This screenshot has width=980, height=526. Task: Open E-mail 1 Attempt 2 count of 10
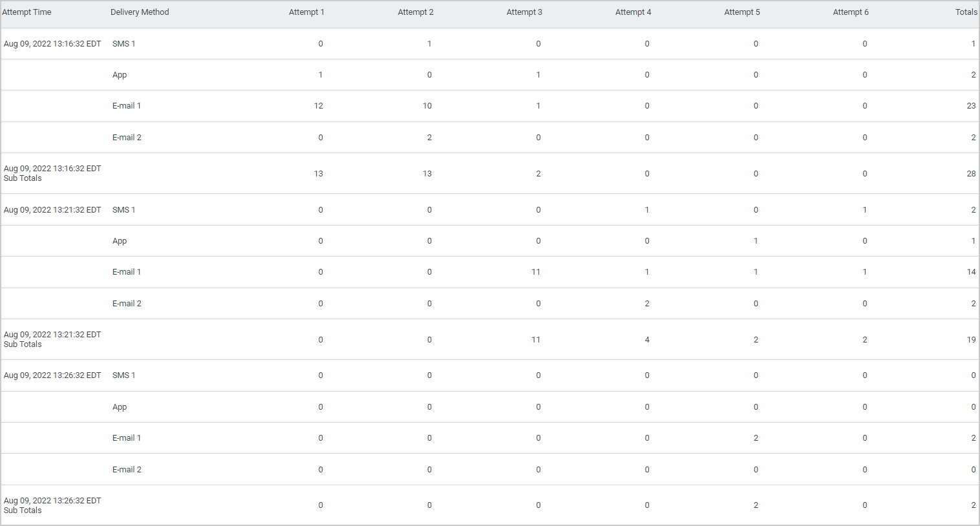point(427,106)
